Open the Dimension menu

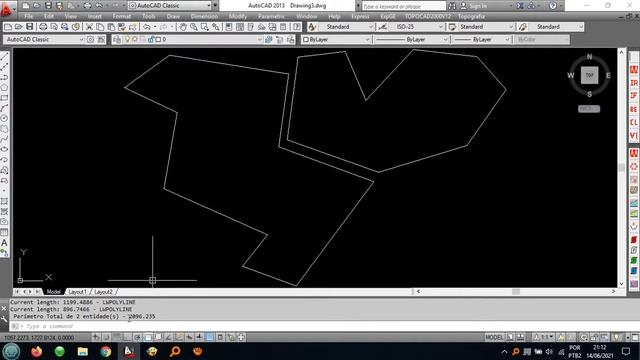pyautogui.click(x=204, y=16)
